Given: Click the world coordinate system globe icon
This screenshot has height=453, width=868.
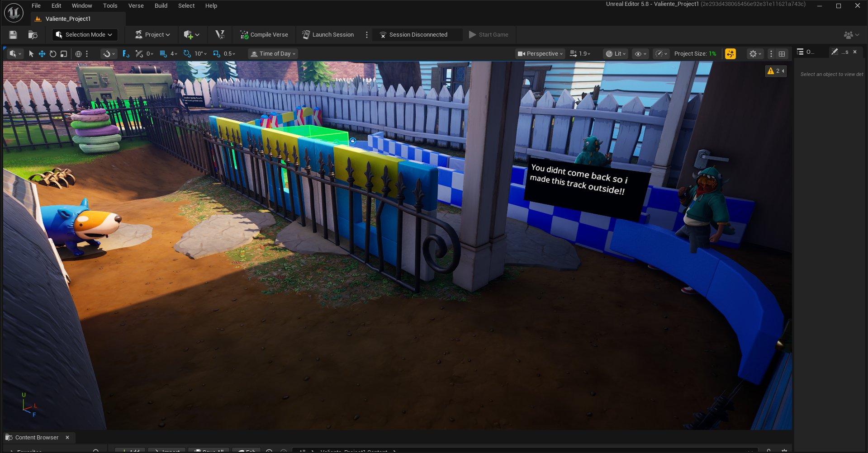Looking at the screenshot, I should (x=78, y=54).
